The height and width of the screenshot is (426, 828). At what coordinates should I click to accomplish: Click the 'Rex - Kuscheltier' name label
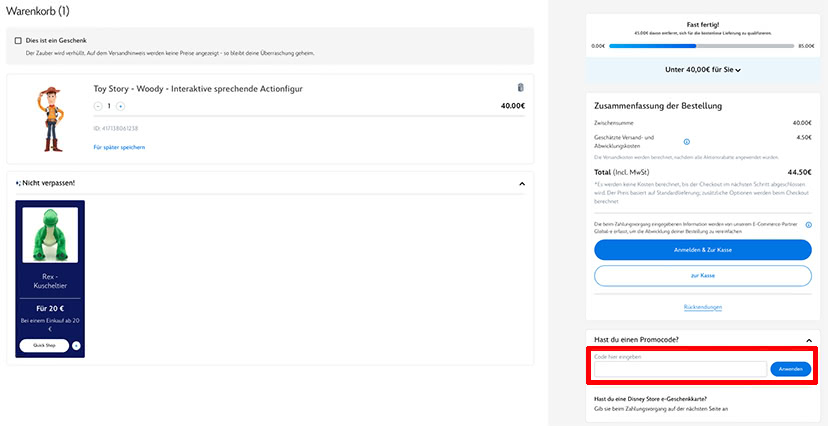coord(50,281)
